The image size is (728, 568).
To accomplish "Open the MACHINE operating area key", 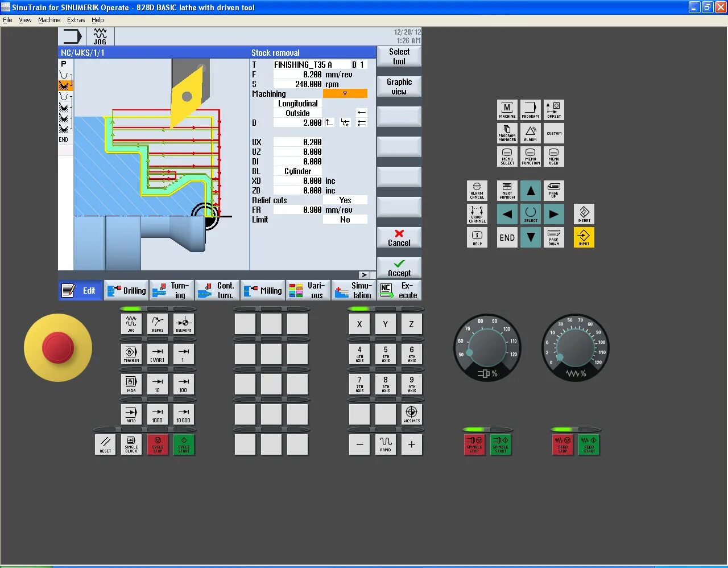I will pos(507,110).
